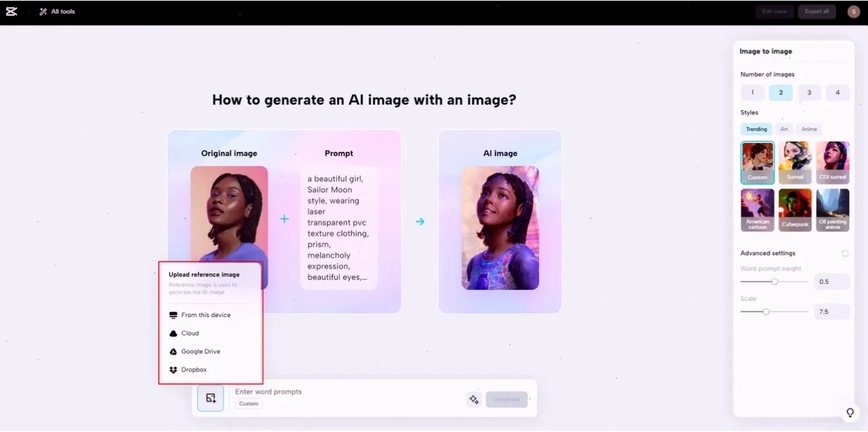This screenshot has height=432, width=868.
Task: Click the Scale label
Action: [748, 299]
